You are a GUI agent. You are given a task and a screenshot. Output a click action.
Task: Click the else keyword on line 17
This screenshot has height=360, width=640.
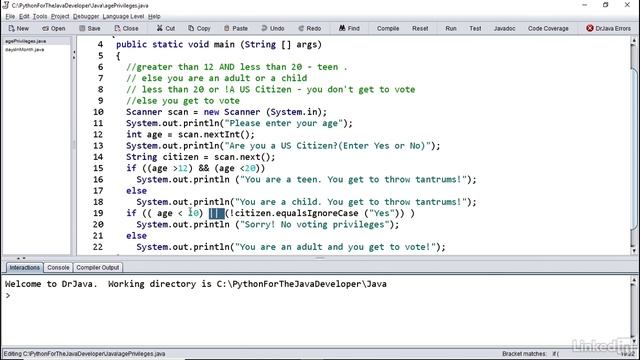tap(136, 191)
